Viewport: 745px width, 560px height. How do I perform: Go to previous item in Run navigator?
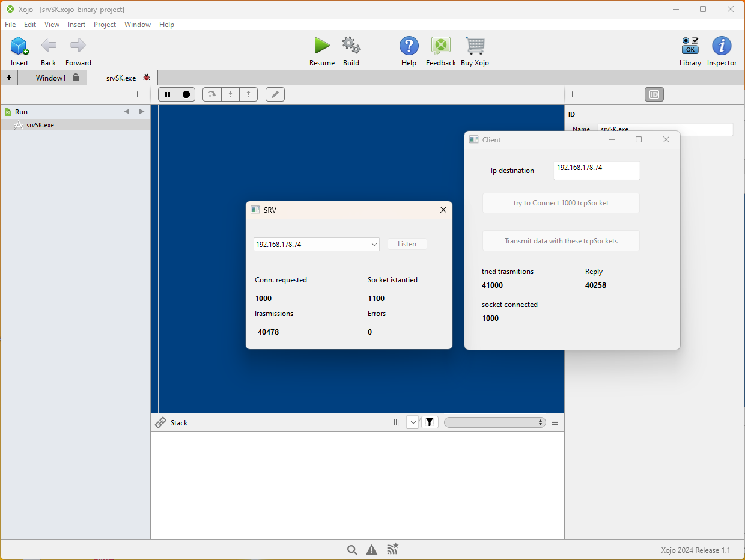(x=126, y=112)
